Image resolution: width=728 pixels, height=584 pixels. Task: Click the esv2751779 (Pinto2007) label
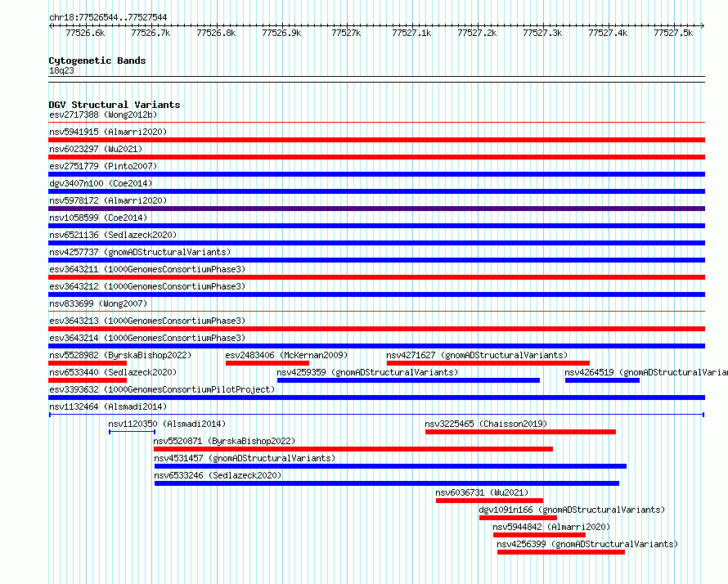tap(103, 166)
